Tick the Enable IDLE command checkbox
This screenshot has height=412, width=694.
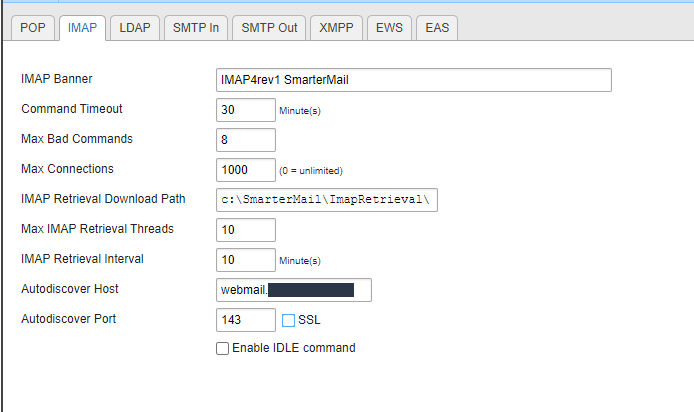tap(223, 349)
